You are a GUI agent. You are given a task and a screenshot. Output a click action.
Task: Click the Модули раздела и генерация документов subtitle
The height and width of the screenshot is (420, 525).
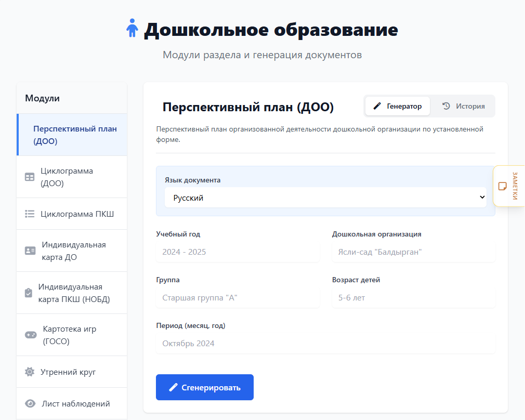coord(262,55)
